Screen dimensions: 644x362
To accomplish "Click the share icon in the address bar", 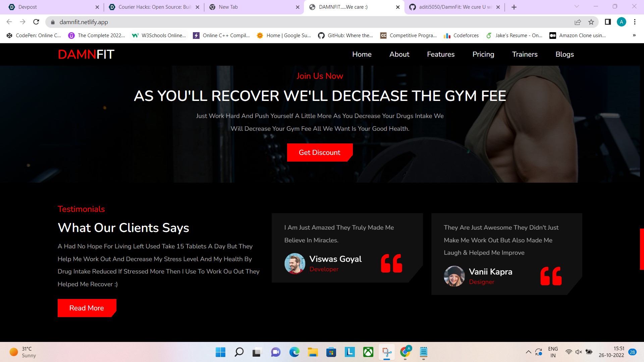I will 578,22.
